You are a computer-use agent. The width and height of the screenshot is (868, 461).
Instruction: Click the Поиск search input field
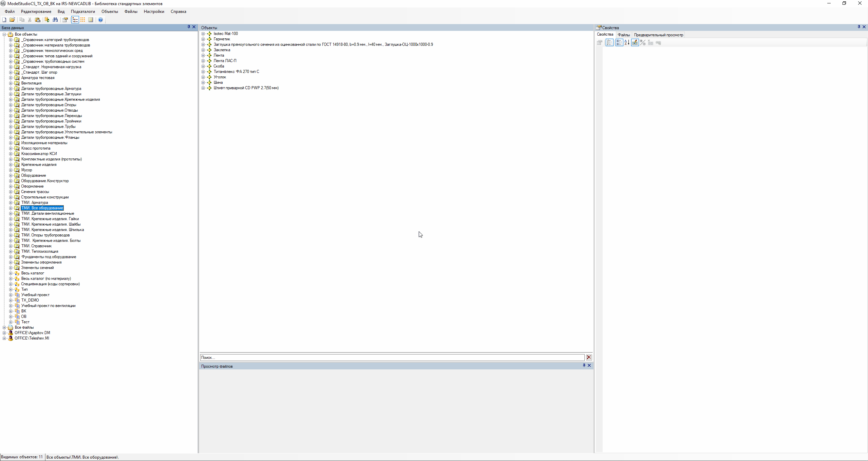click(x=392, y=357)
